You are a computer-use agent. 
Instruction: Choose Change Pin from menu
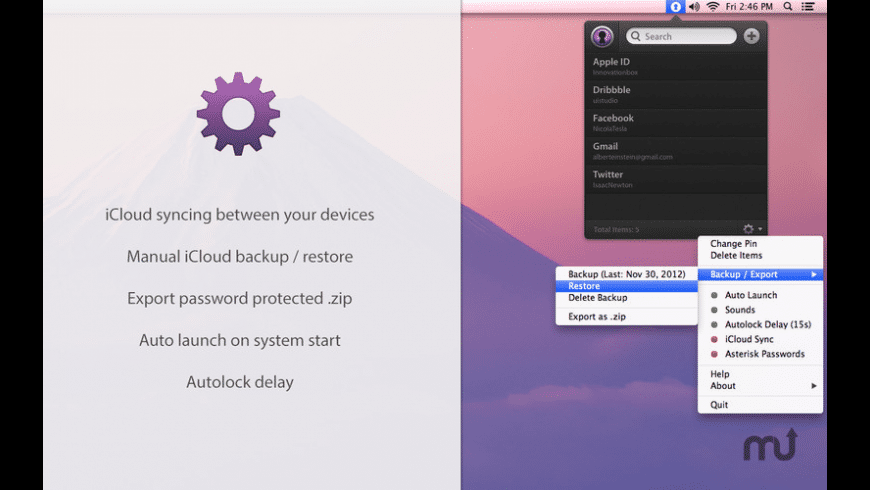click(x=760, y=244)
